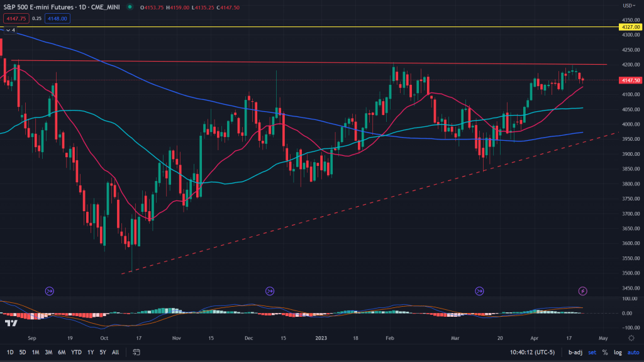
Task: Click the December contract rollover marker icon
Action: (x=270, y=290)
